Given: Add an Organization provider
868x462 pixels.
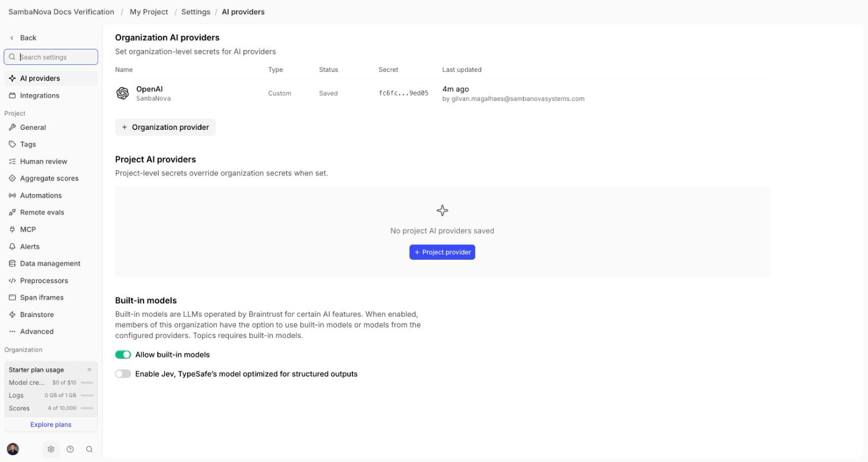Looking at the screenshot, I should 165,128.
